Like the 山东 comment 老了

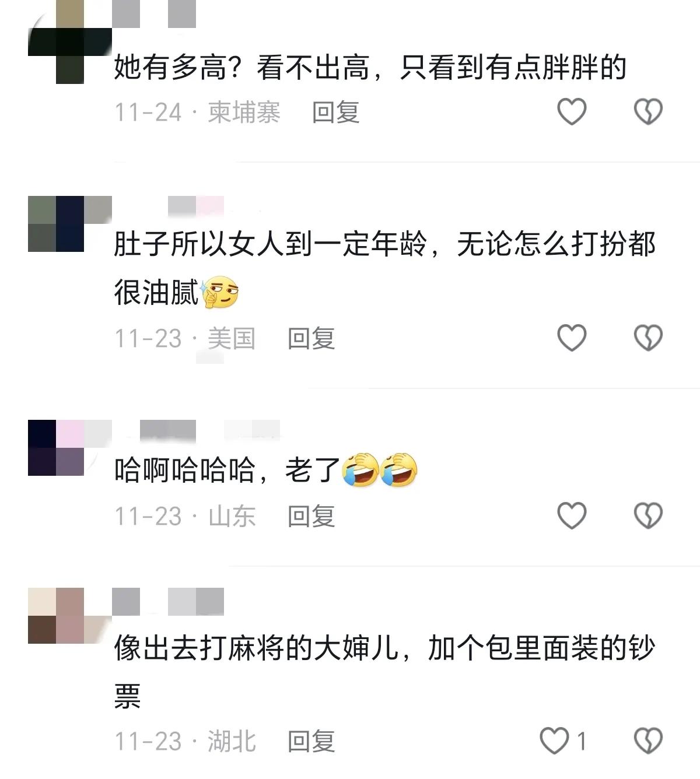coord(572,515)
